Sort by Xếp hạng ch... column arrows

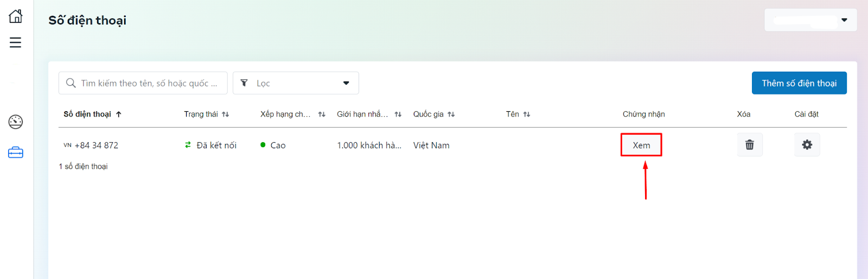(322, 114)
